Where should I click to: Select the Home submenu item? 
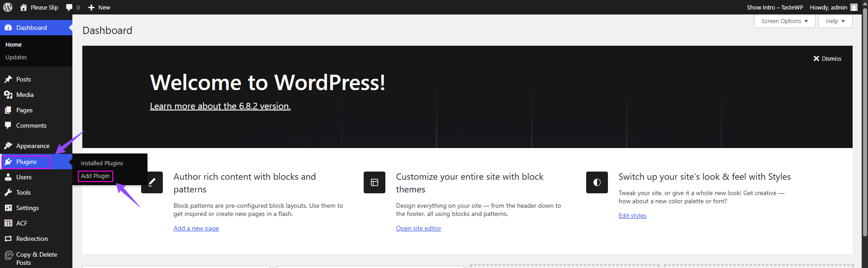[14, 44]
